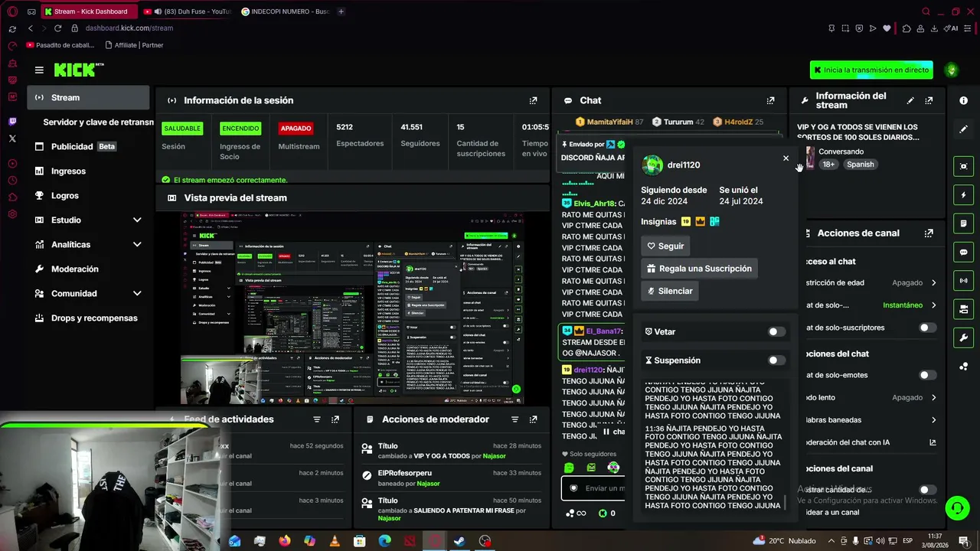Click the chat bubble icon in right toolbar
Viewport: 980px width, 551px height.
(963, 252)
